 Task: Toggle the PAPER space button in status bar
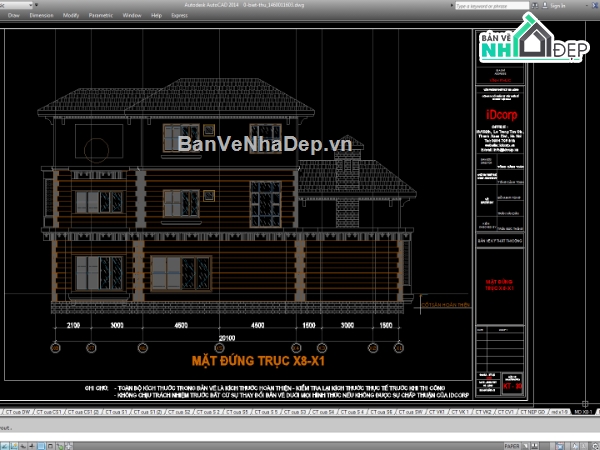(512, 446)
